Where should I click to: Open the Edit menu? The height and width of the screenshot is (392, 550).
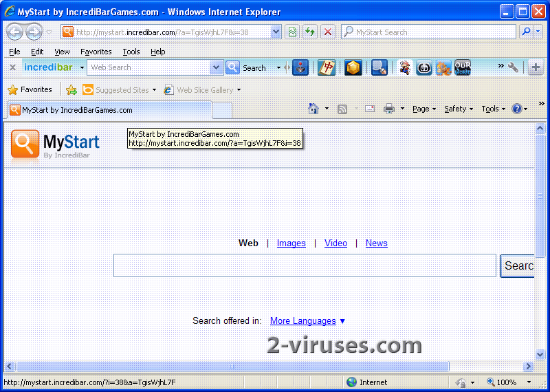(x=37, y=52)
